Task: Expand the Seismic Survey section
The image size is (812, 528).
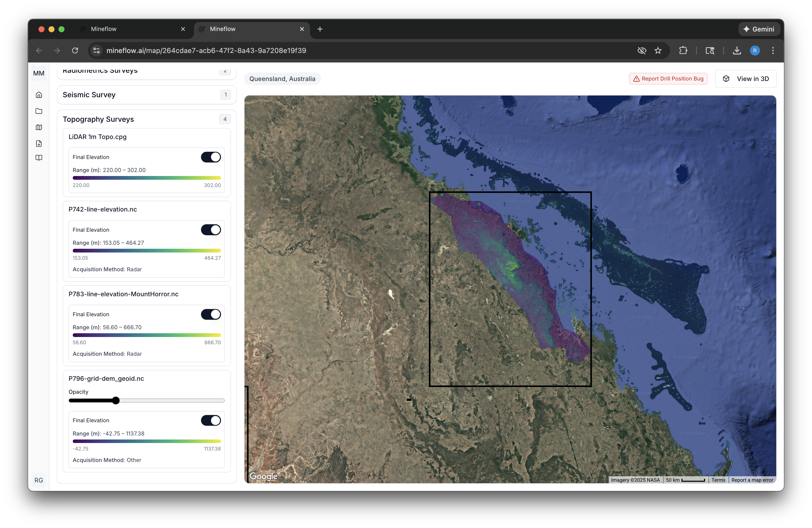Action: click(x=147, y=94)
